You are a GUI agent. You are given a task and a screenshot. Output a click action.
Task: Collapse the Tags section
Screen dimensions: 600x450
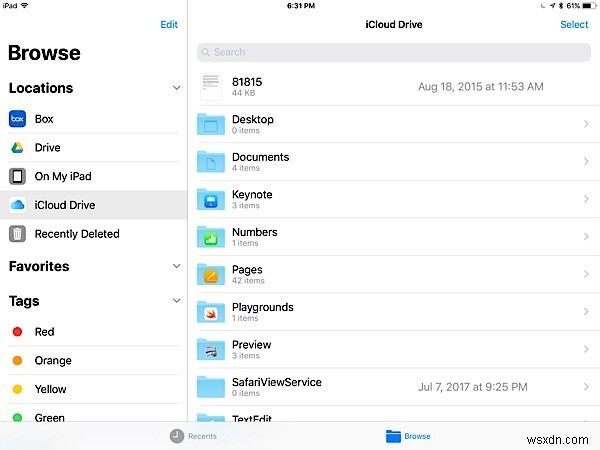pyautogui.click(x=176, y=301)
